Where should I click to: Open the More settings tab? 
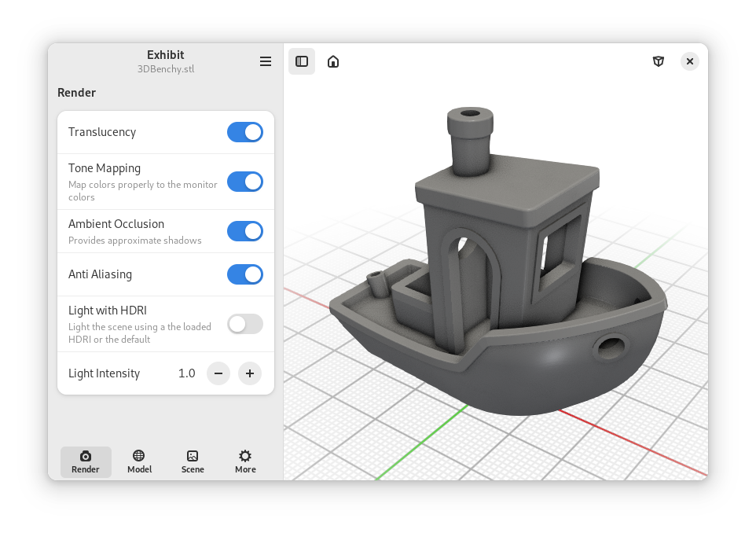click(x=245, y=462)
